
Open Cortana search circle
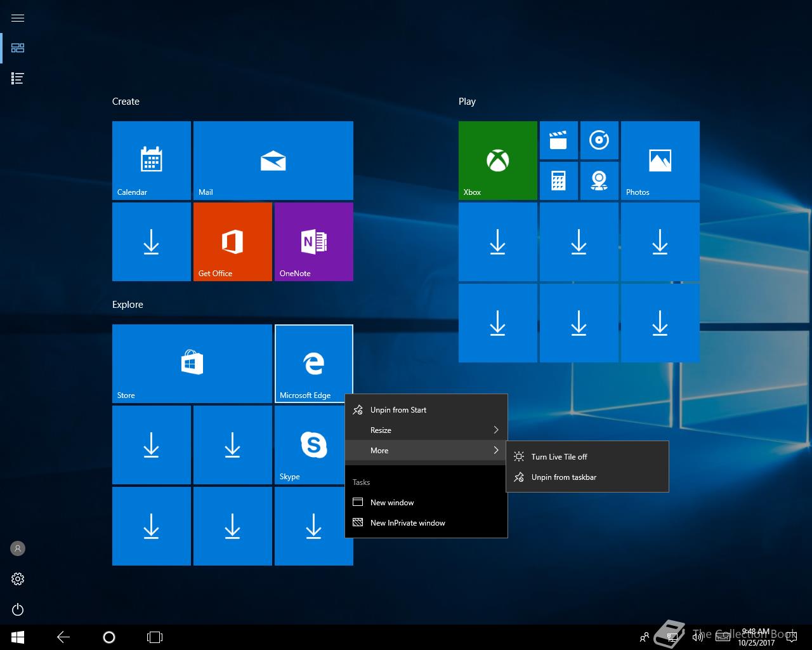coord(109,637)
